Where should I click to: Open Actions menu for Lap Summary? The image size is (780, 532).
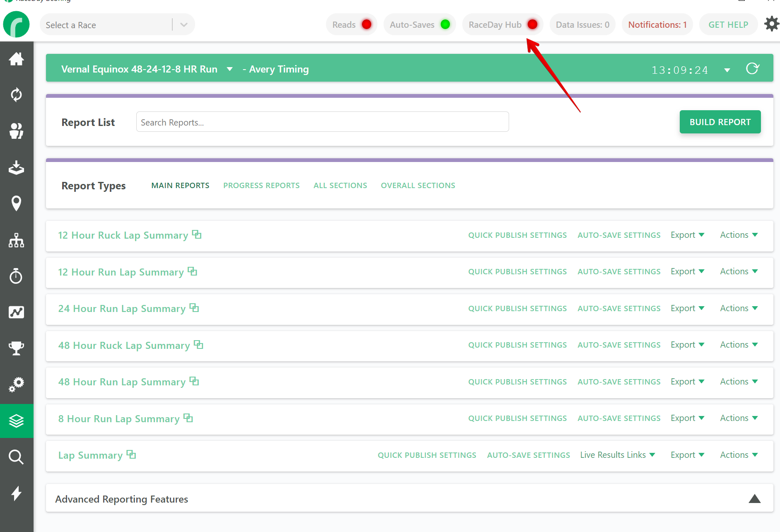739,455
